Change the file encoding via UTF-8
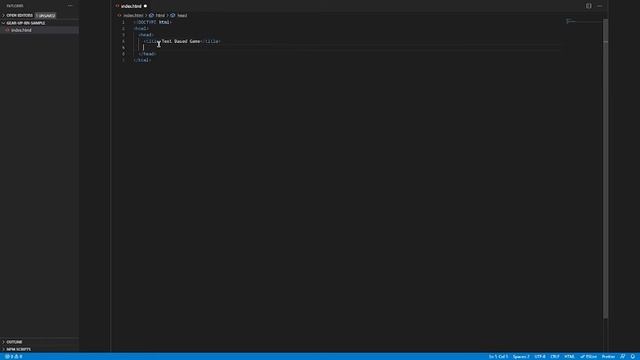The image size is (640, 360). tap(540, 356)
